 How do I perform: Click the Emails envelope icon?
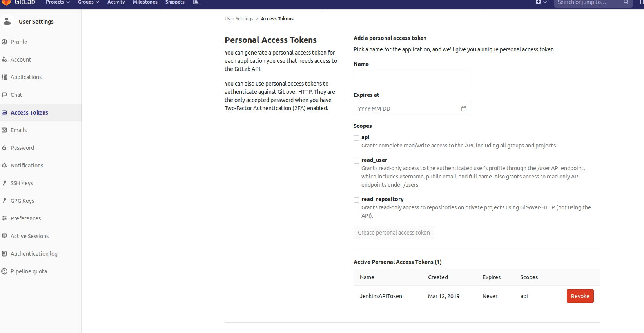coord(4,130)
